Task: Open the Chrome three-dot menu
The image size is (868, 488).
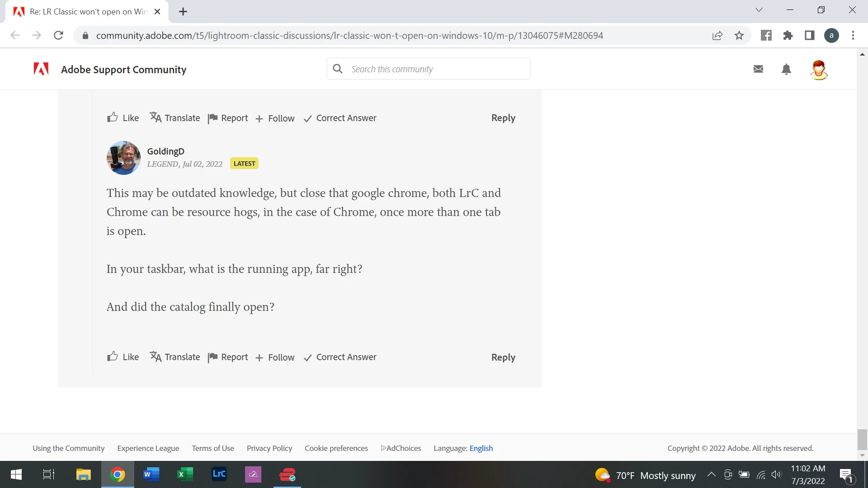Action: [853, 36]
